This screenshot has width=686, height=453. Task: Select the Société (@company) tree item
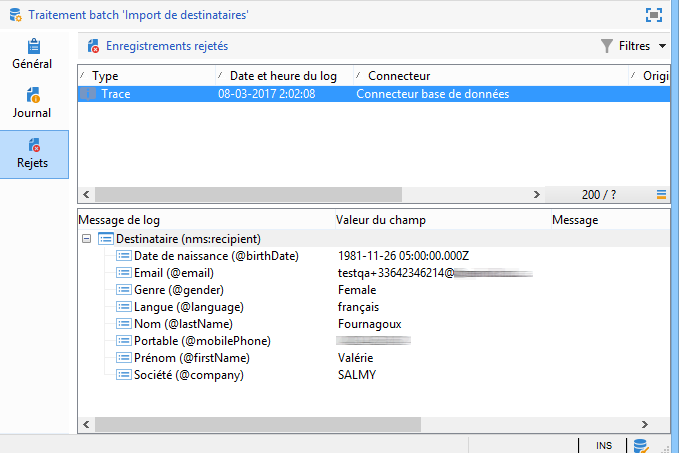[189, 375]
